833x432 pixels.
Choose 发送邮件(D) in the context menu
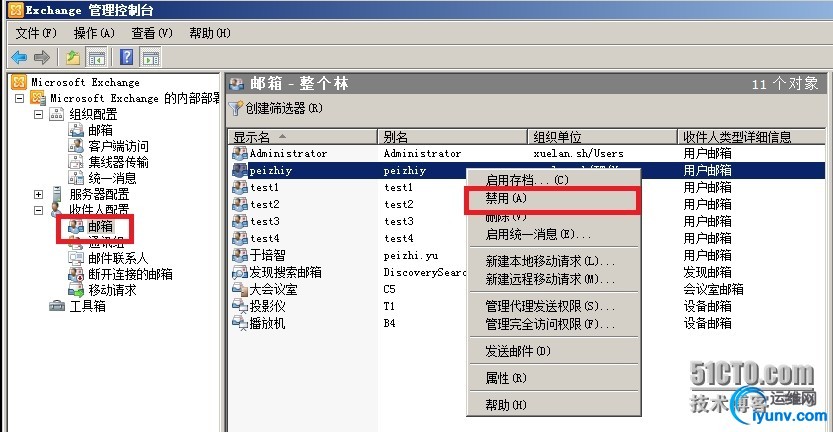(554, 351)
